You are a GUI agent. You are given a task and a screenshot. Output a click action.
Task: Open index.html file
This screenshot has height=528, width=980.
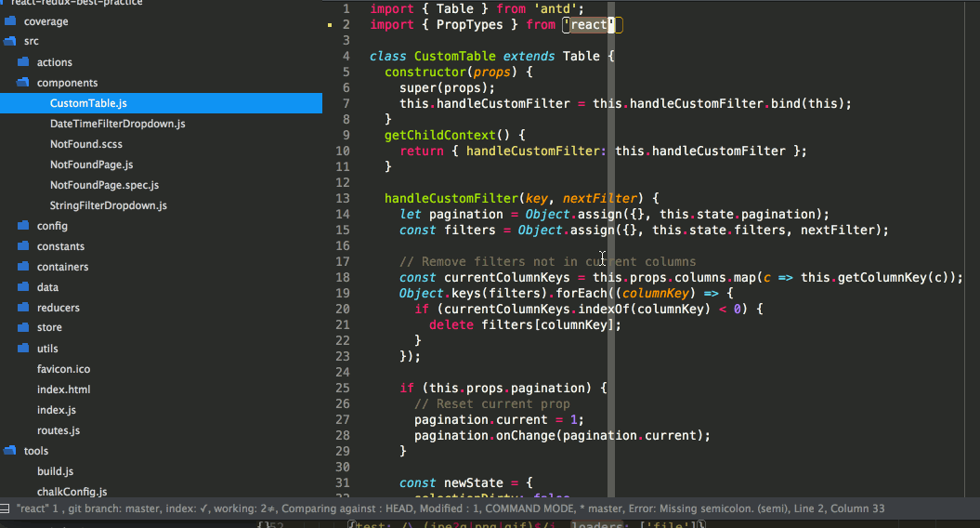pos(63,389)
